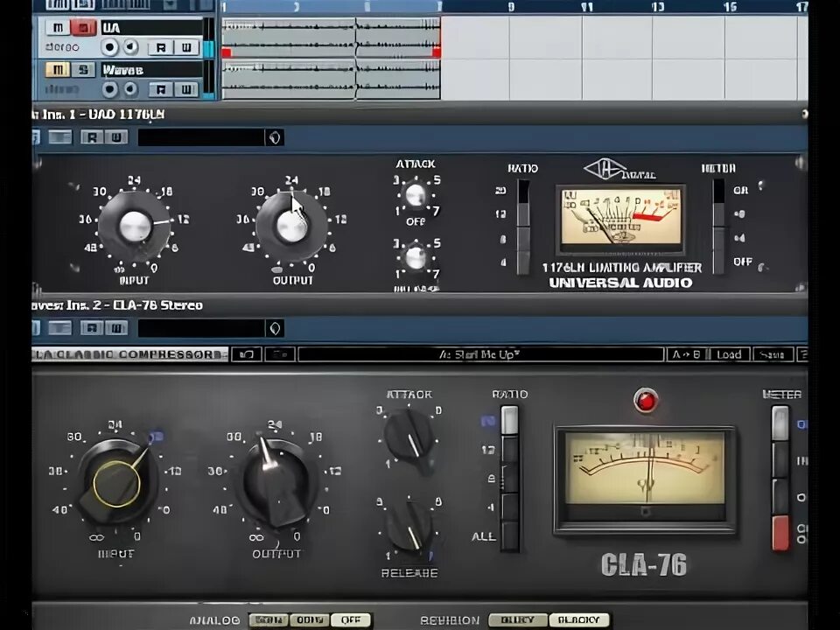Select the UA track name field
The width and height of the screenshot is (840, 630).
tap(151, 27)
